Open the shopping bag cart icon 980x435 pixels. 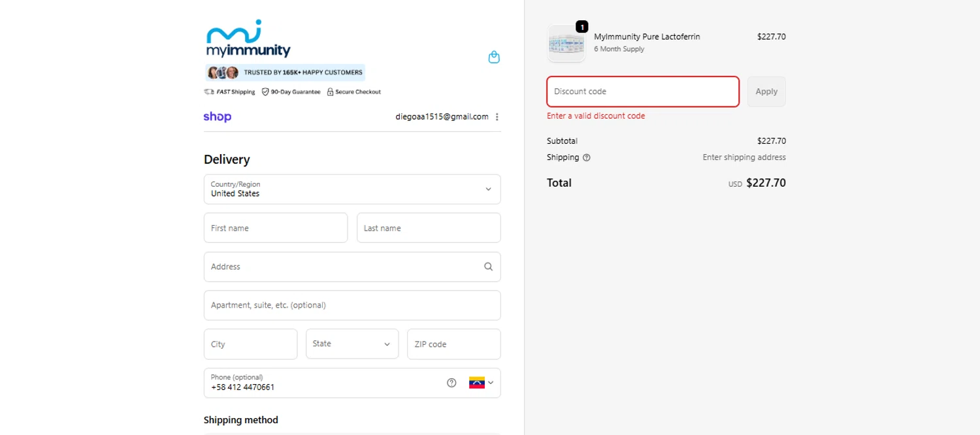tap(494, 57)
